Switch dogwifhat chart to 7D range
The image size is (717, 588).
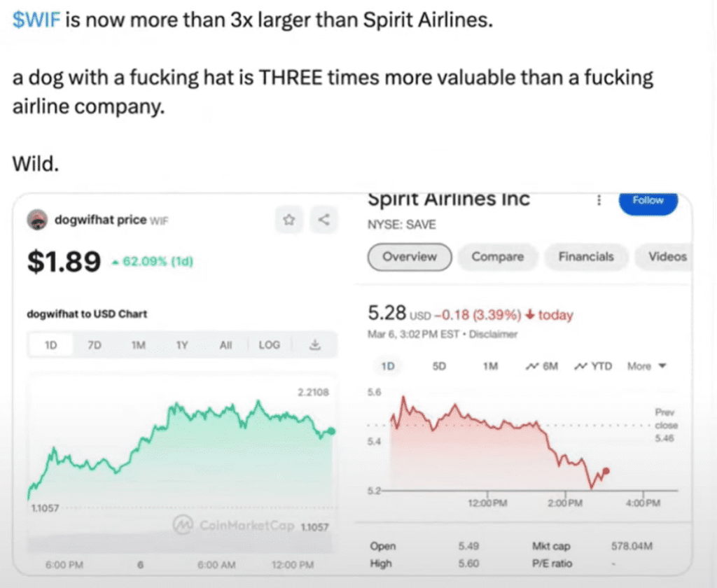[93, 345]
